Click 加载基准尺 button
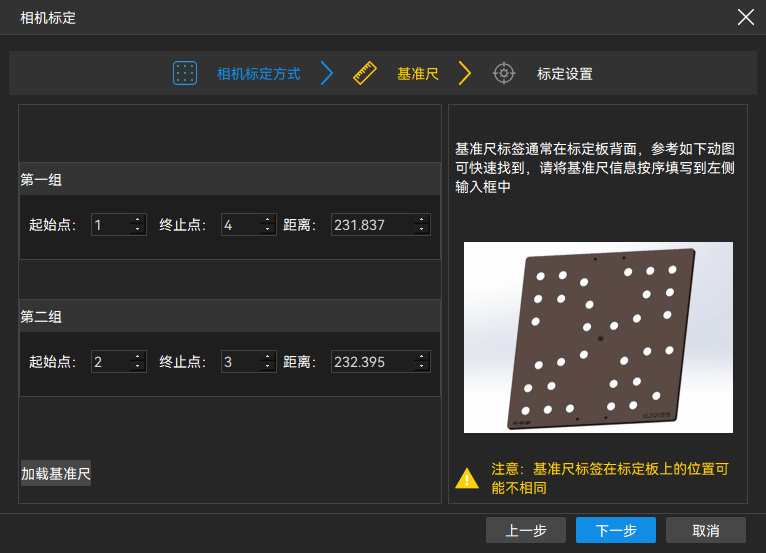This screenshot has width=766, height=553. click(x=56, y=474)
